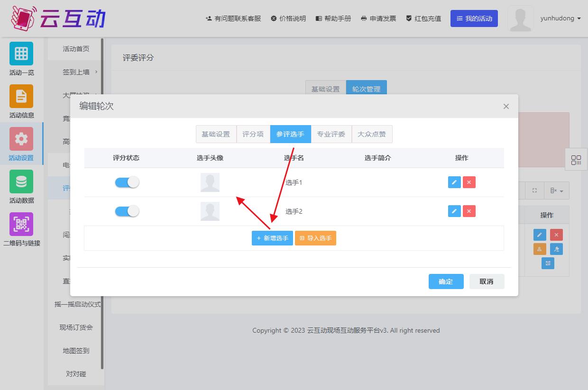Viewport: 588px width, 390px height.
Task: Open the 二维码与链接 QR code icon
Action: click(x=21, y=224)
